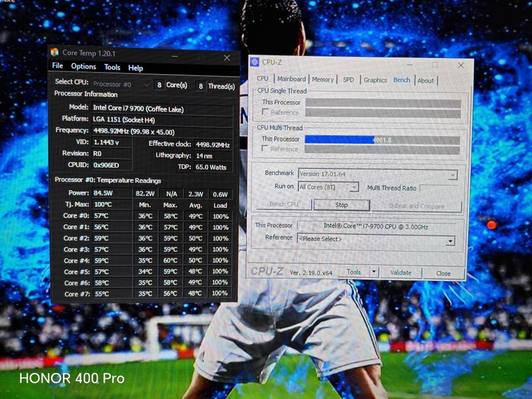
Task: Minimize the Core Temp window
Action: (x=175, y=56)
